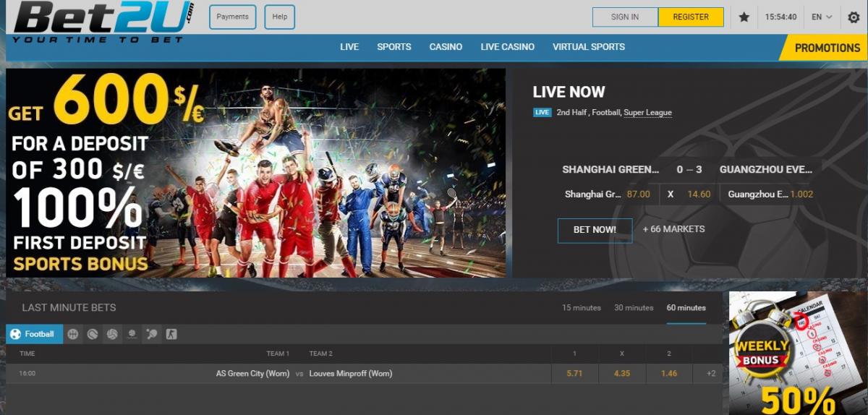Screen dimensions: 868x415
Task: Open settings via the gear icon
Action: tap(853, 17)
